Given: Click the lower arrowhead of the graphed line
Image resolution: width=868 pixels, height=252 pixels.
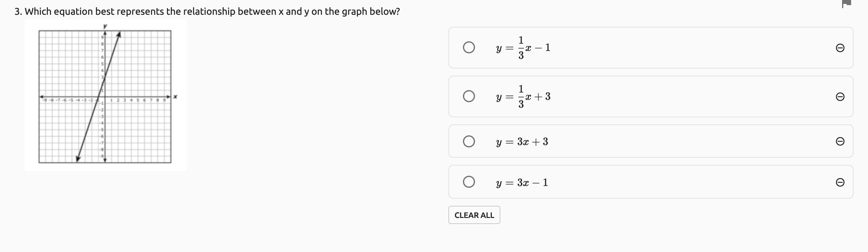Looking at the screenshot, I should [x=78, y=158].
